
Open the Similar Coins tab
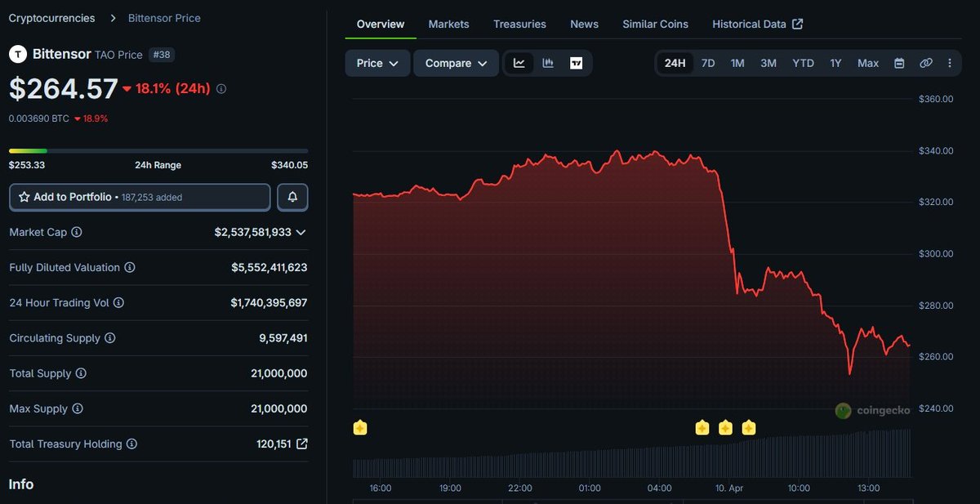point(655,24)
